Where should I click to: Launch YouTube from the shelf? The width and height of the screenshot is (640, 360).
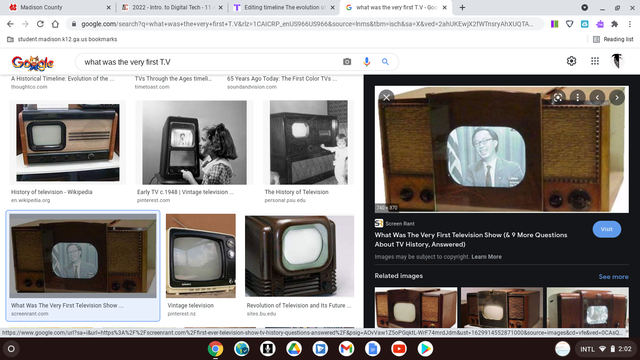pyautogui.click(x=399, y=349)
